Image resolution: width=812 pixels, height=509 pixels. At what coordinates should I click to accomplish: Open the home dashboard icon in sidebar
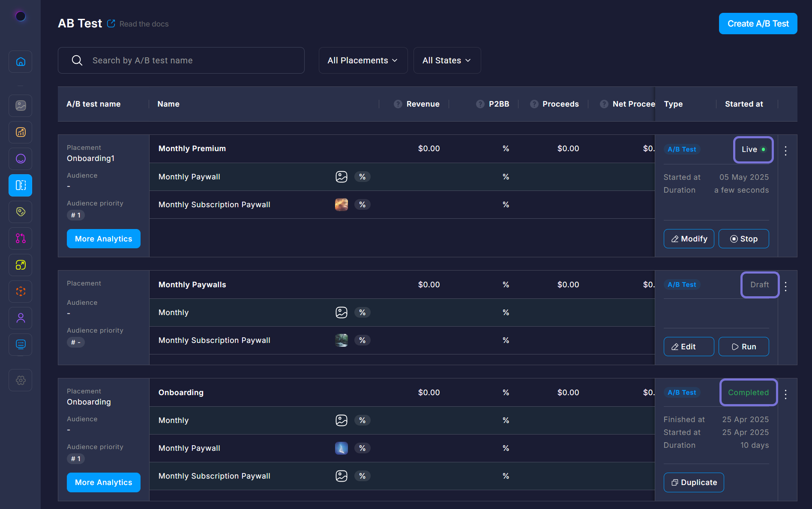pyautogui.click(x=21, y=62)
